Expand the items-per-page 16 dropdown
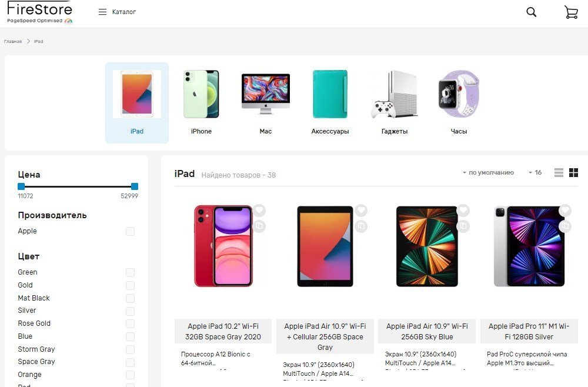Image resolution: width=588 pixels, height=387 pixels. (535, 172)
